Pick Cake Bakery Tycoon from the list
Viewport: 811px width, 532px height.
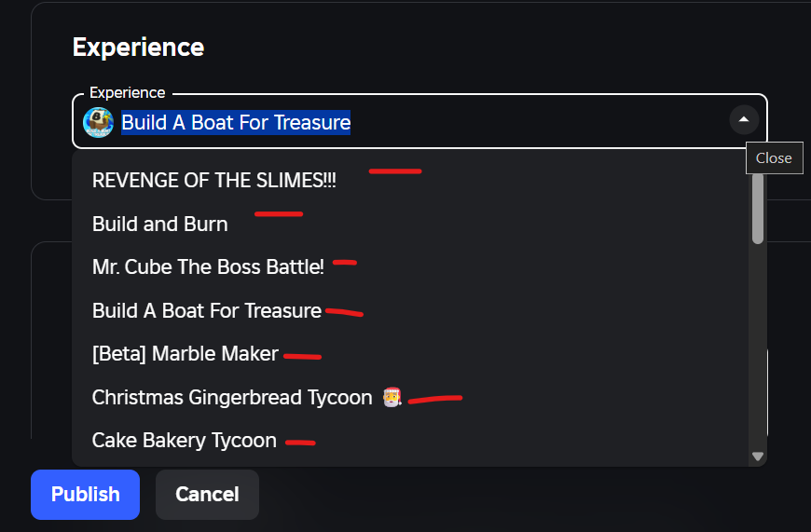pos(184,441)
